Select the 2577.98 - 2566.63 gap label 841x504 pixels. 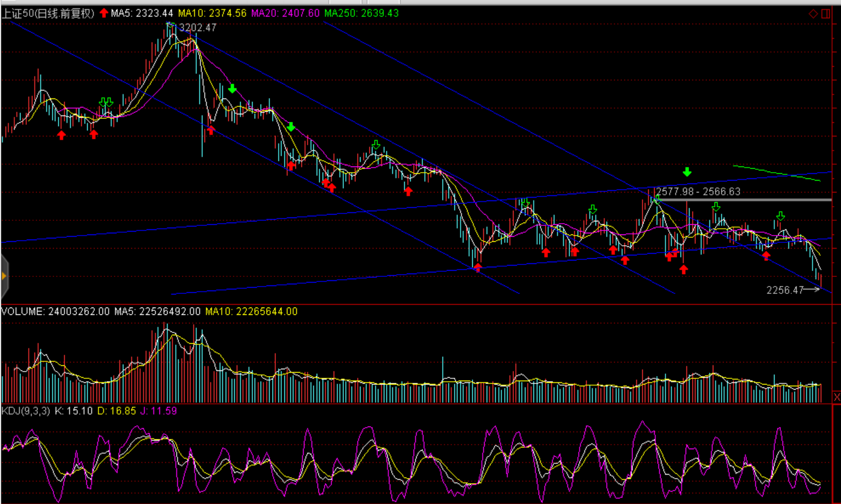click(x=698, y=191)
